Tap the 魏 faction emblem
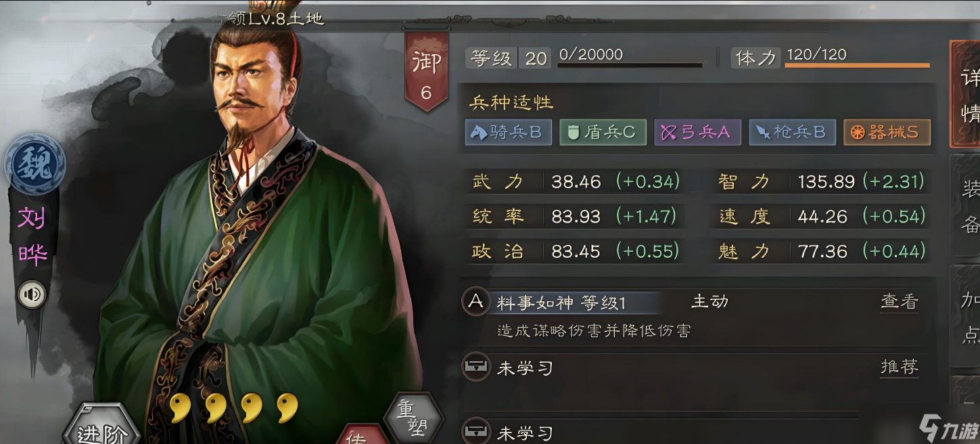 point(34,164)
